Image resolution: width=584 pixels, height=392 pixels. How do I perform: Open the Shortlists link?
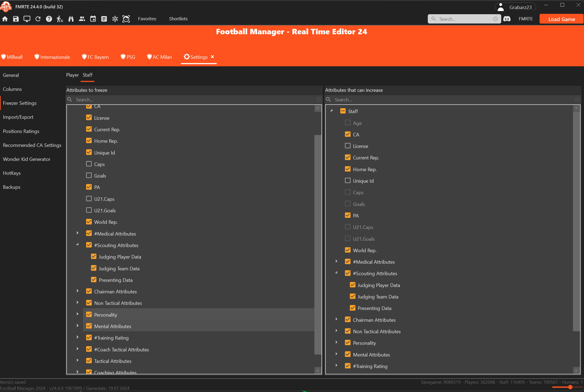tap(178, 19)
